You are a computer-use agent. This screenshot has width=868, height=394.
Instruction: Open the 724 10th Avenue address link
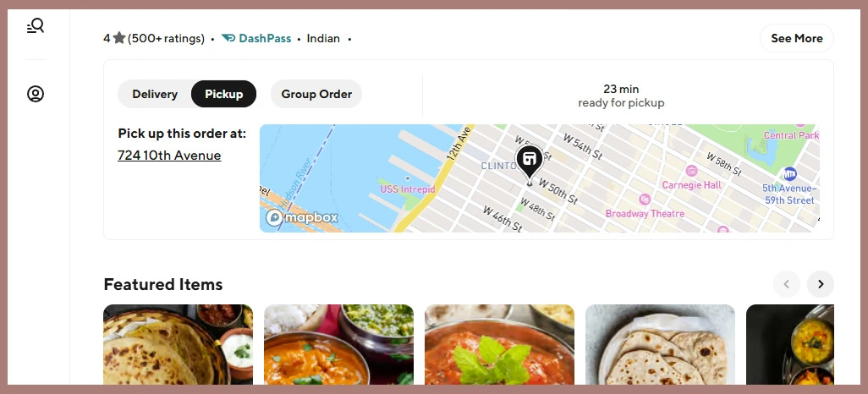coord(169,156)
